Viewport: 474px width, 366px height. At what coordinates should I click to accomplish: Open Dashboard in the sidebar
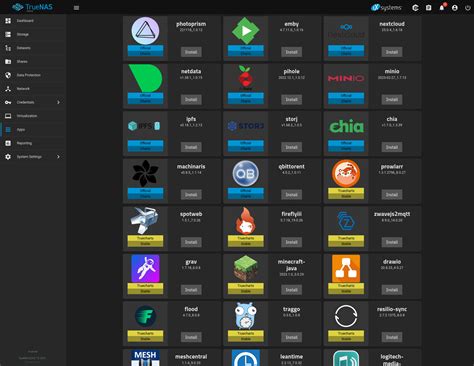click(33, 21)
